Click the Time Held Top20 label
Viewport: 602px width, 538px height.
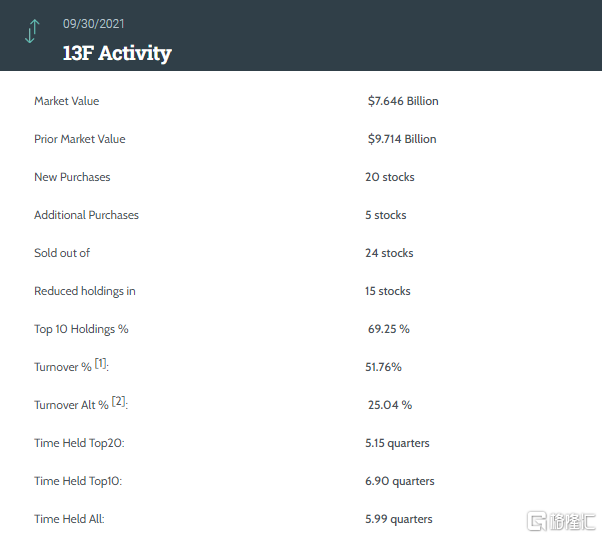79,443
